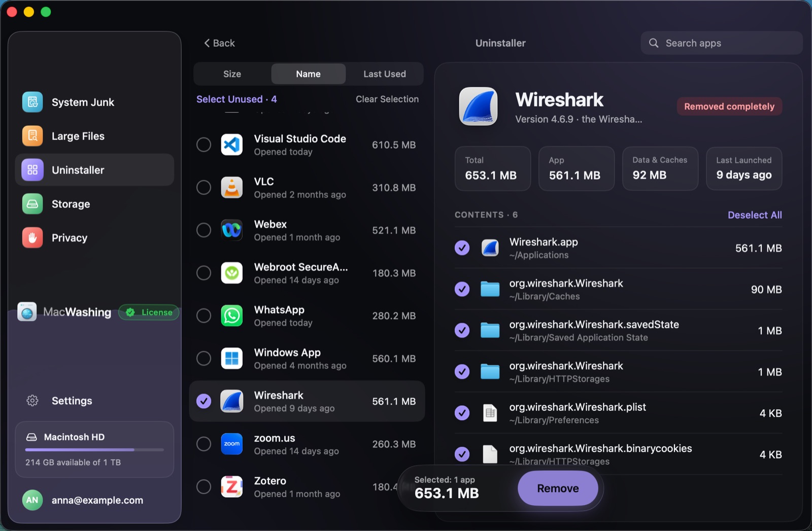Click the VLC cone icon

(232, 188)
